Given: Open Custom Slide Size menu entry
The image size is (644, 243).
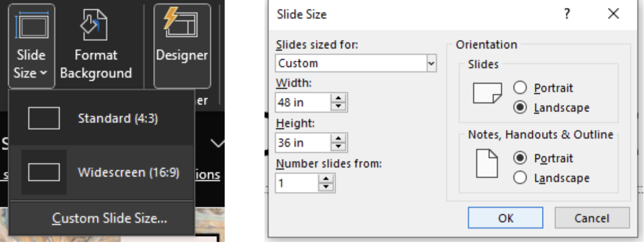Looking at the screenshot, I should click(x=109, y=219).
